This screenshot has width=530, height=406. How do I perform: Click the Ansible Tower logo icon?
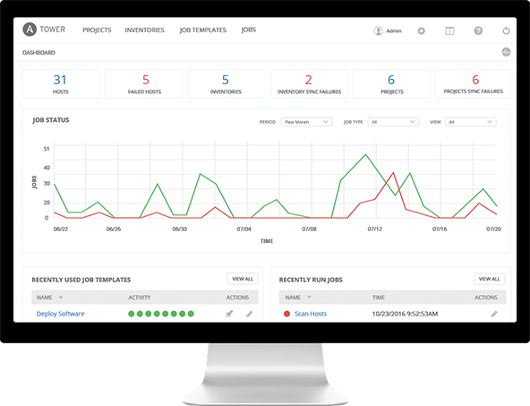coord(30,29)
